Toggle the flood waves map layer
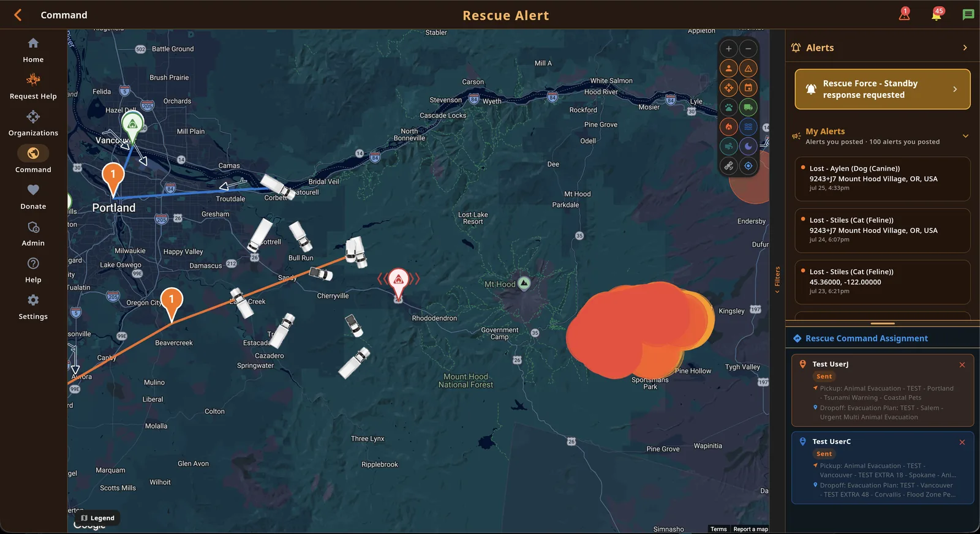The width and height of the screenshot is (980, 534). pyautogui.click(x=748, y=127)
